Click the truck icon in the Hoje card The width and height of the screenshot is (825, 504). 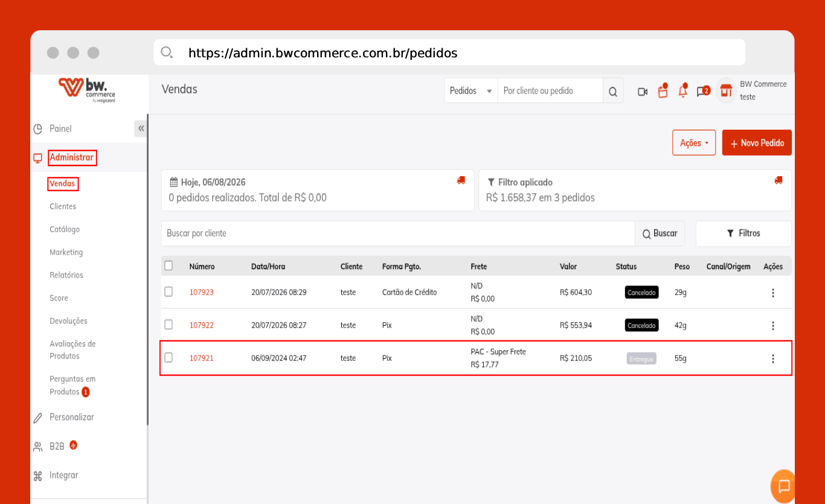coord(461,180)
